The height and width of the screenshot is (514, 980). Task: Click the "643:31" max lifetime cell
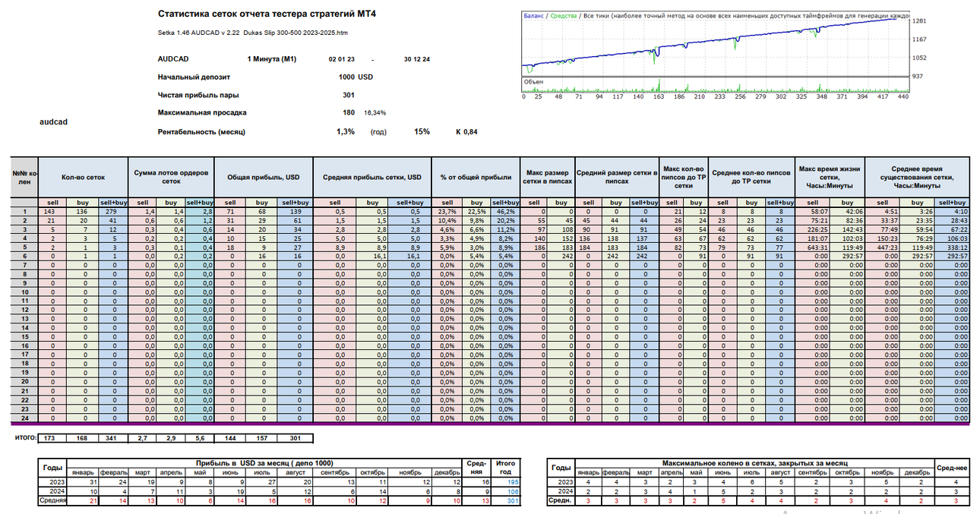click(x=813, y=248)
